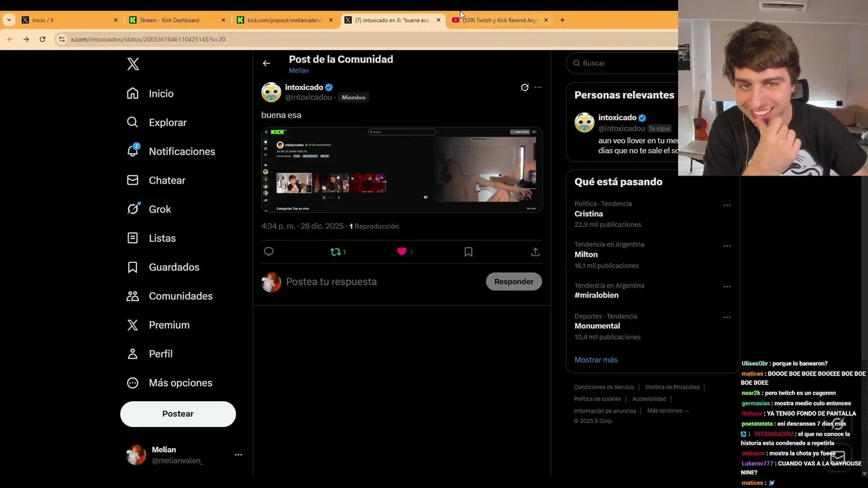Open Premium X icon

133,325
